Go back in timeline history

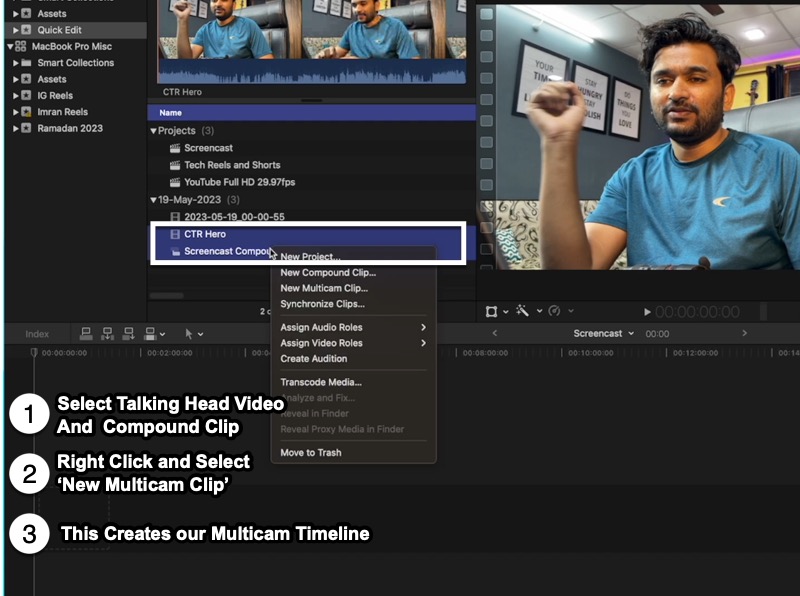tap(494, 333)
